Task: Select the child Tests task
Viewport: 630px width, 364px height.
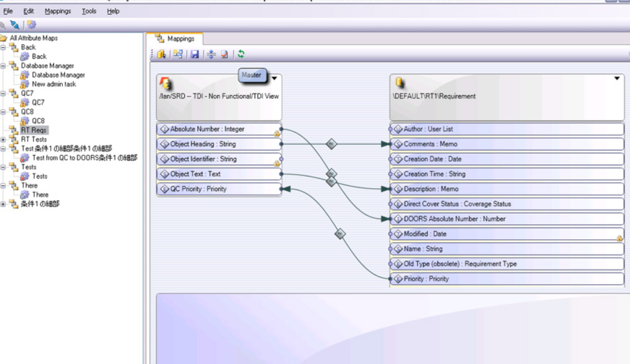Action: point(40,176)
